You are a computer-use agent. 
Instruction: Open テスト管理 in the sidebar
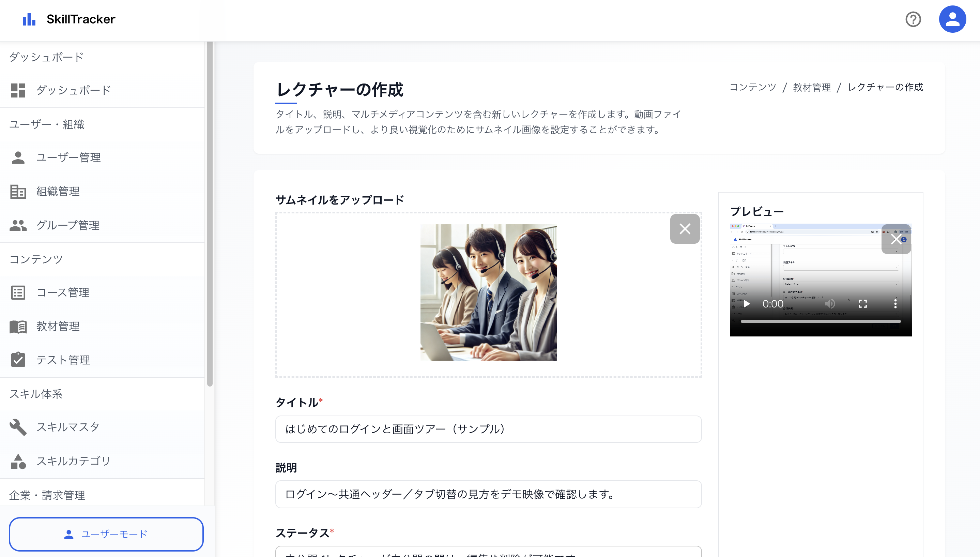(63, 360)
